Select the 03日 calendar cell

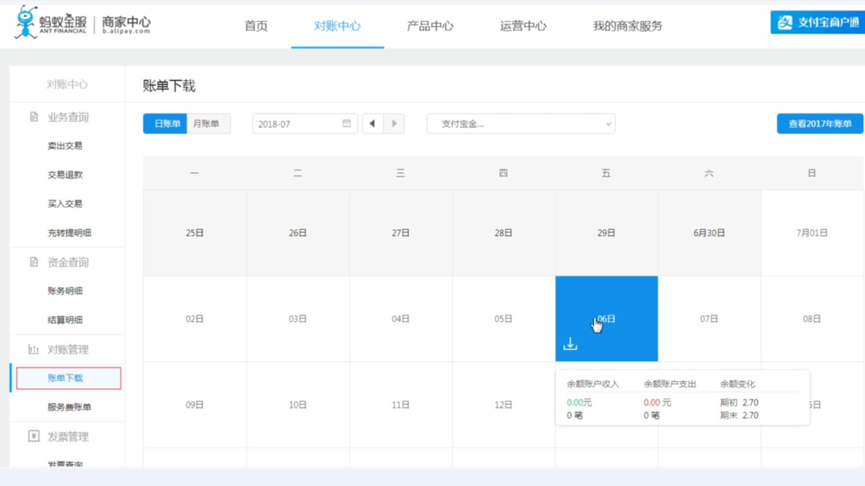(297, 319)
